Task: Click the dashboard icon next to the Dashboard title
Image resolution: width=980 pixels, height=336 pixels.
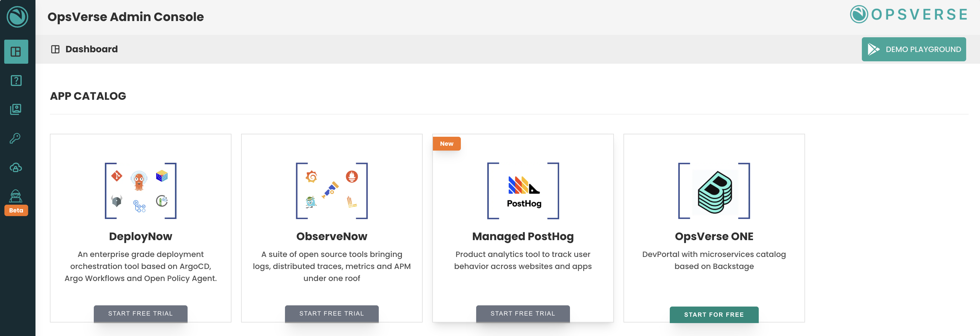Action: click(55, 49)
